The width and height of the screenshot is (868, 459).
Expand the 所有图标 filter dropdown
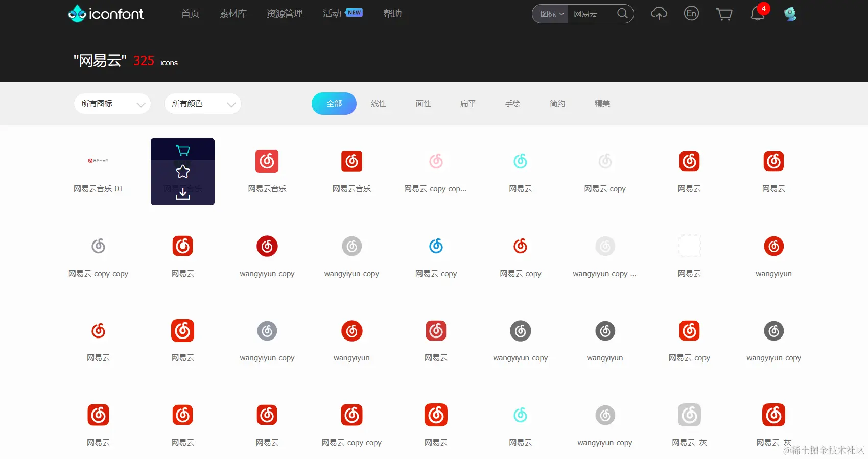pos(112,104)
